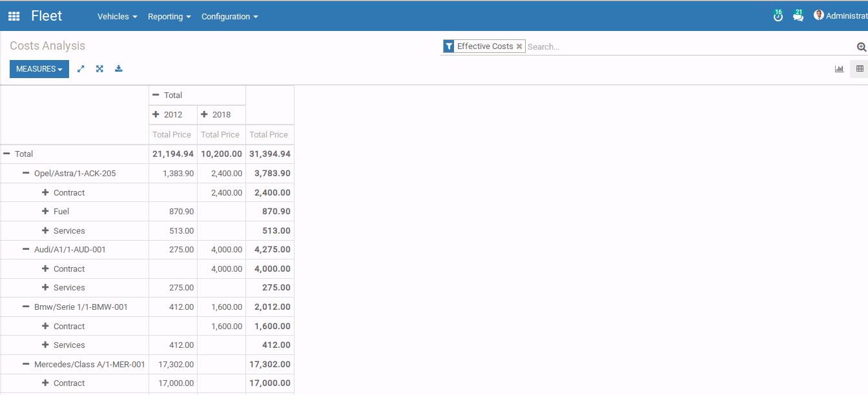
Task: Click the 870.90 cell under 2012
Action: click(x=173, y=211)
